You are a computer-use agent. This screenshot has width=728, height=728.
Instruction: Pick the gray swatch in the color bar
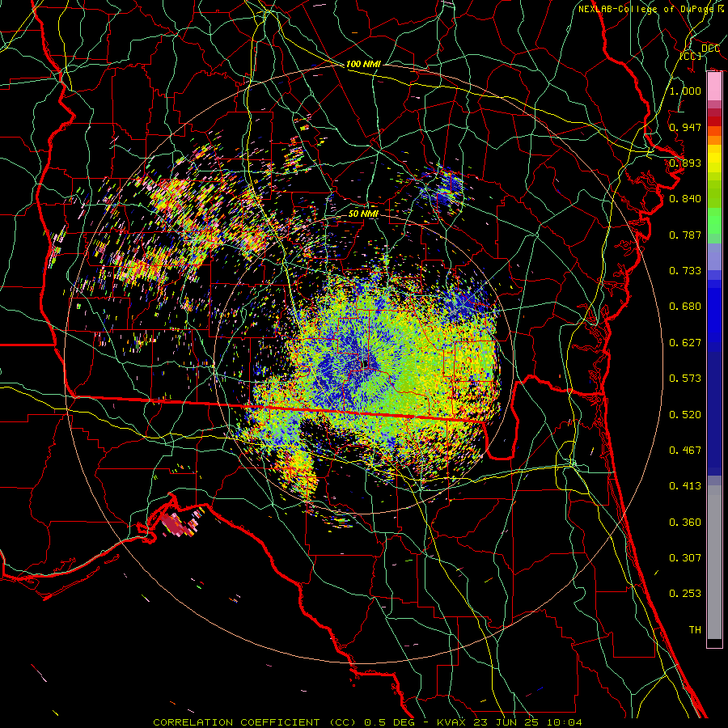pos(714,562)
